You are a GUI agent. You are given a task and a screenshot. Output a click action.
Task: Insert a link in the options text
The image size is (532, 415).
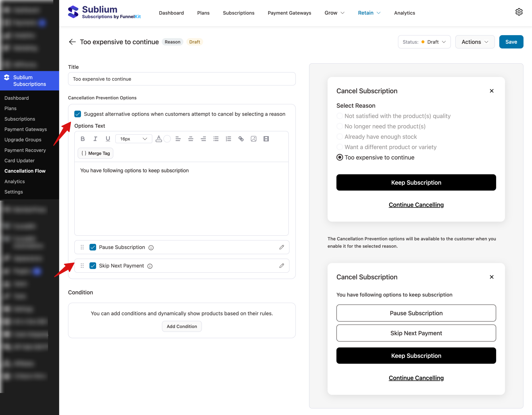(x=241, y=139)
